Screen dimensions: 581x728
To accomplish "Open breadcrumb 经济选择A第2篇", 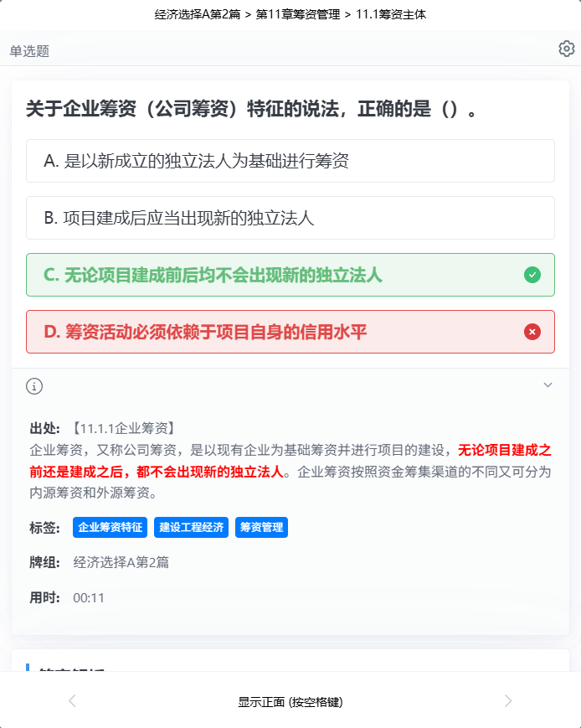I will click(x=198, y=14).
